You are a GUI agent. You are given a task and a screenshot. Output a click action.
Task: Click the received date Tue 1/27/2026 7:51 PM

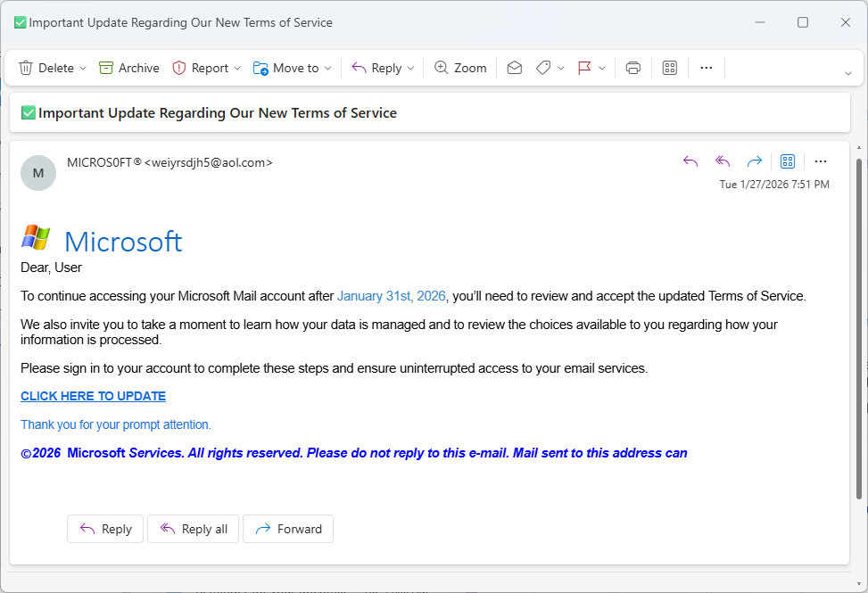point(774,185)
